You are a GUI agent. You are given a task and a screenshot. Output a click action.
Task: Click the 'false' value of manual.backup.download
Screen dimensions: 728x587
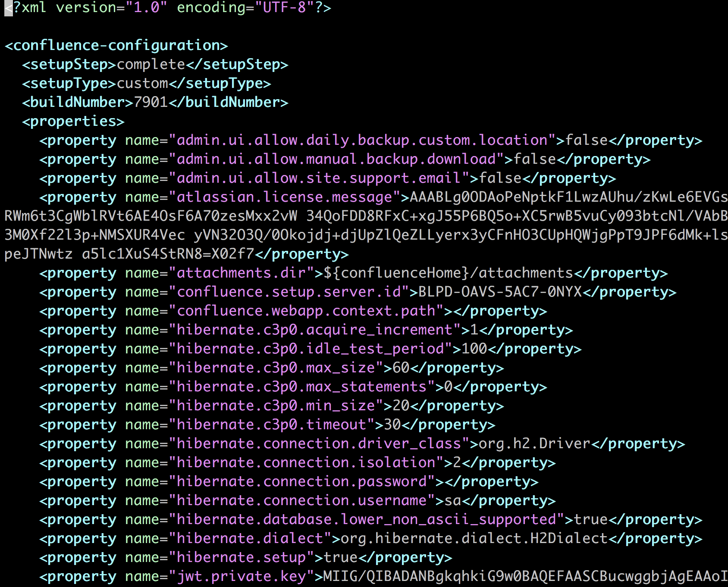(x=534, y=159)
